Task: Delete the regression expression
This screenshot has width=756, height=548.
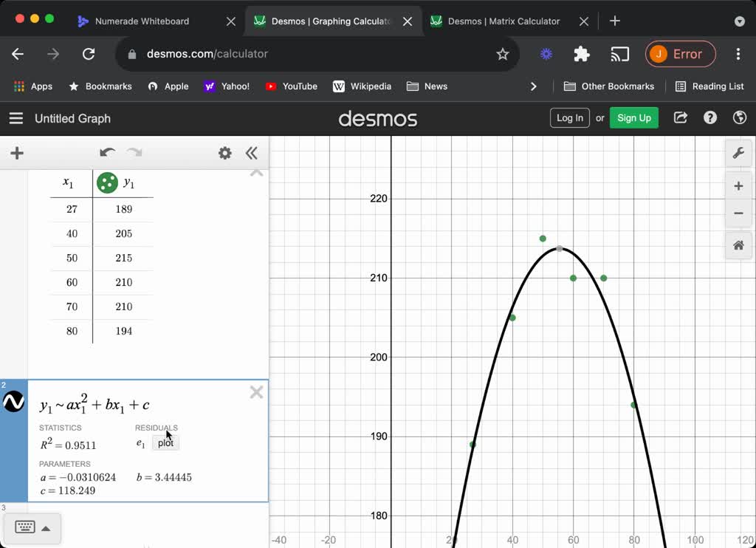Action: tap(256, 392)
